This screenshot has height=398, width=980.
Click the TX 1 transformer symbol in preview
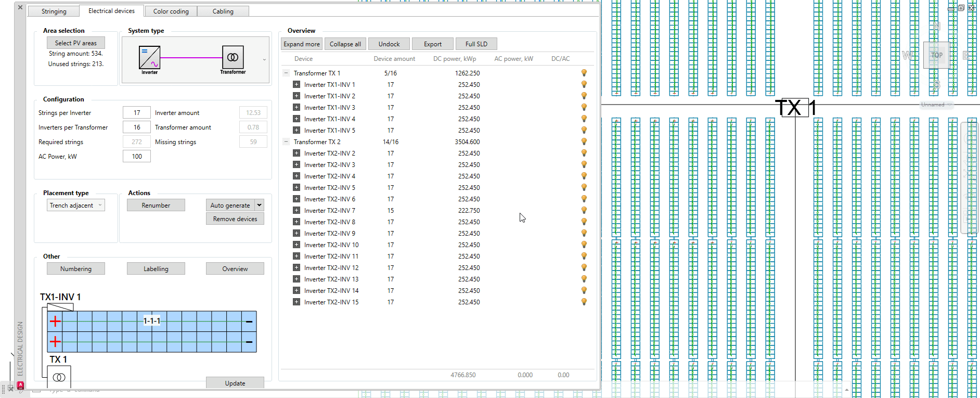tap(59, 377)
